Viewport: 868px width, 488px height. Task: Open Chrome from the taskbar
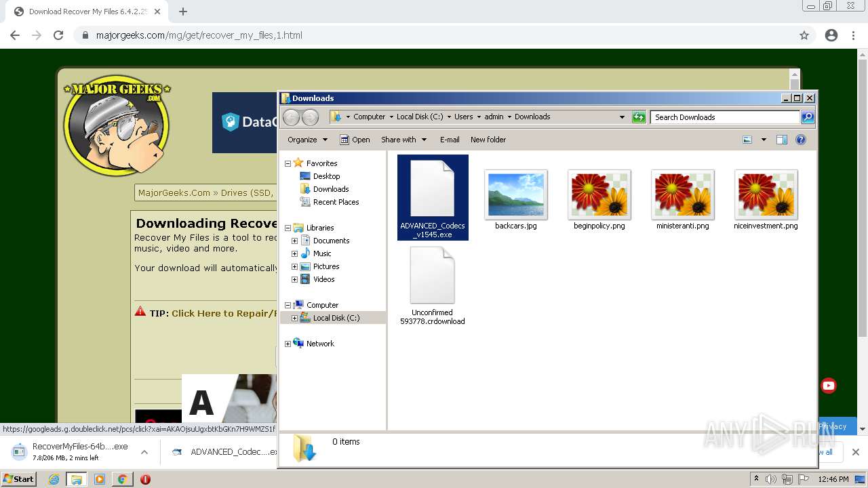[123, 479]
